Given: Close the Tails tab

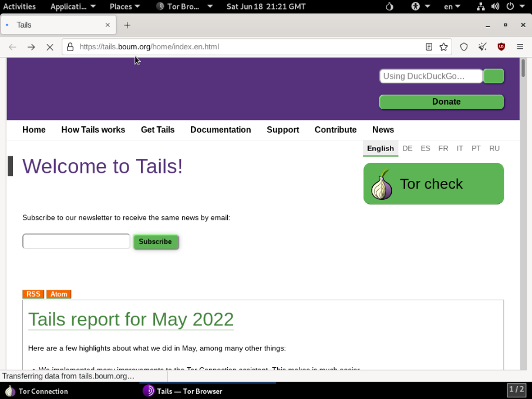Looking at the screenshot, I should tap(107, 25).
